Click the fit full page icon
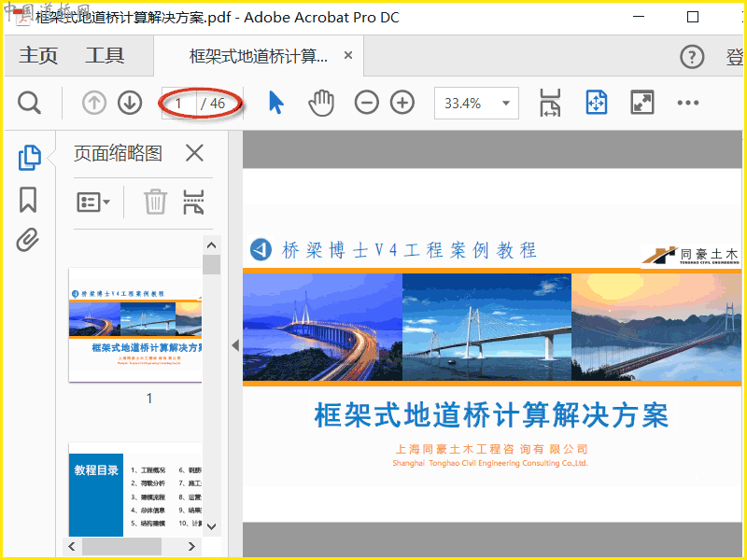 (x=596, y=103)
